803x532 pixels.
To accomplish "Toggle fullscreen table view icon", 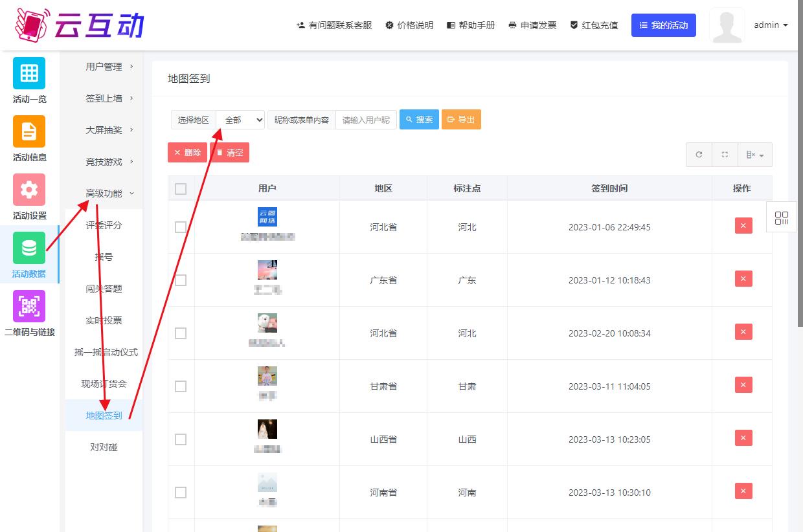I will [725, 155].
